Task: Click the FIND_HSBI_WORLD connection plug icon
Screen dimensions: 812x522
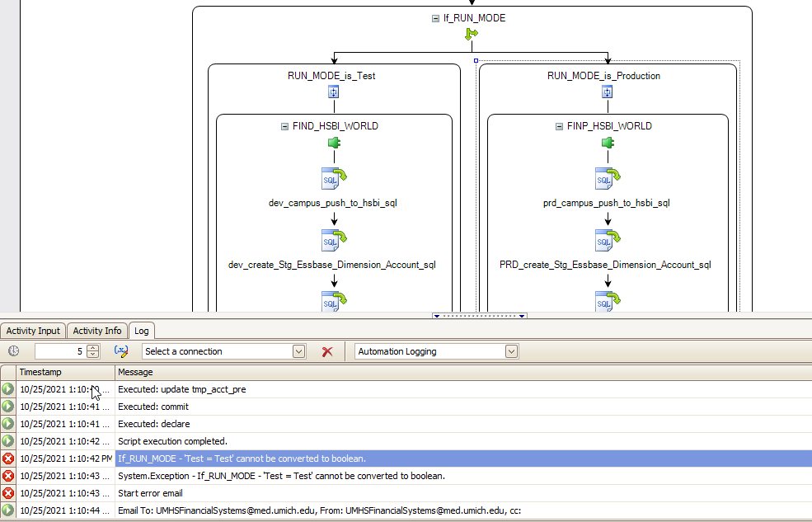Action: 334,143
